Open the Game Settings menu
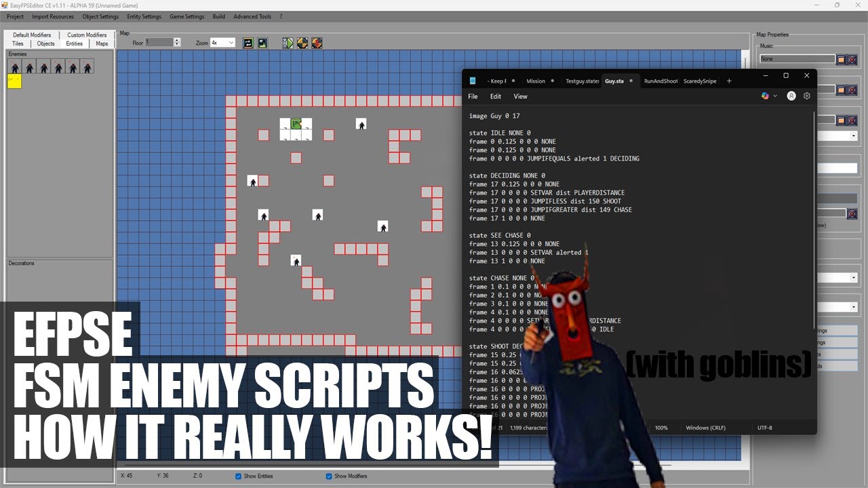Screen dimensions: 868x488 point(186,16)
